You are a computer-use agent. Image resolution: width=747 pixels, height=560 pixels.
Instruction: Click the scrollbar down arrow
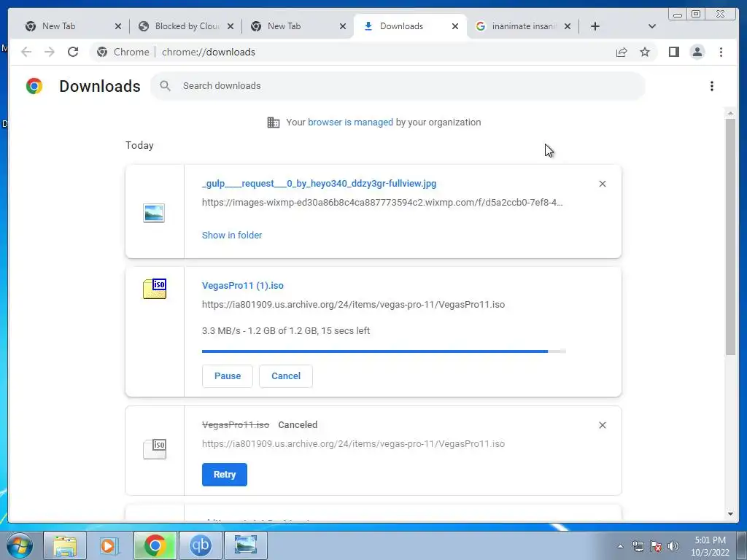(x=730, y=514)
